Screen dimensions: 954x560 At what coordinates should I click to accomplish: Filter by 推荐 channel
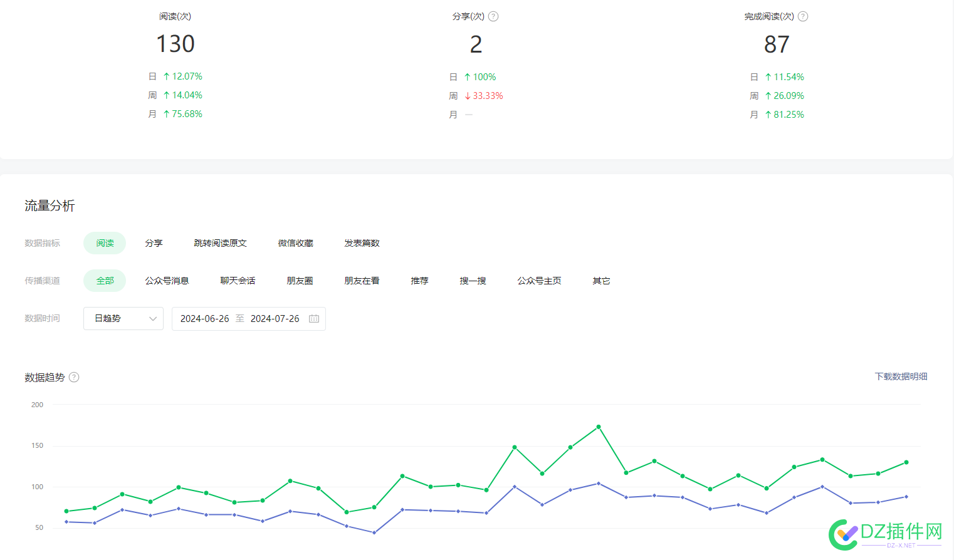click(419, 281)
